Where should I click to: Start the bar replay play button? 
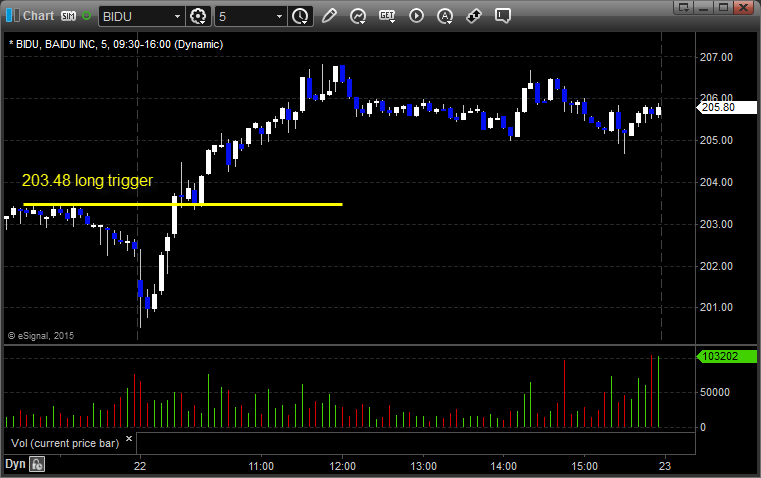416,16
